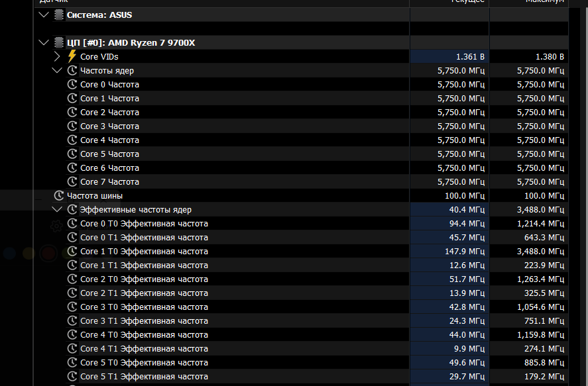
Task: Click the maximum value 1,263.4 МГц
Action: (540, 279)
